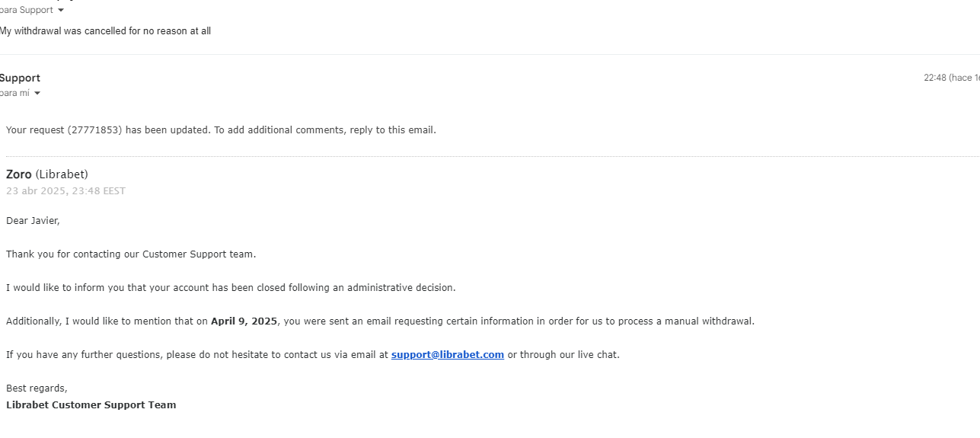Click the request number 27771853
The width and height of the screenshot is (980, 438).
click(x=94, y=130)
